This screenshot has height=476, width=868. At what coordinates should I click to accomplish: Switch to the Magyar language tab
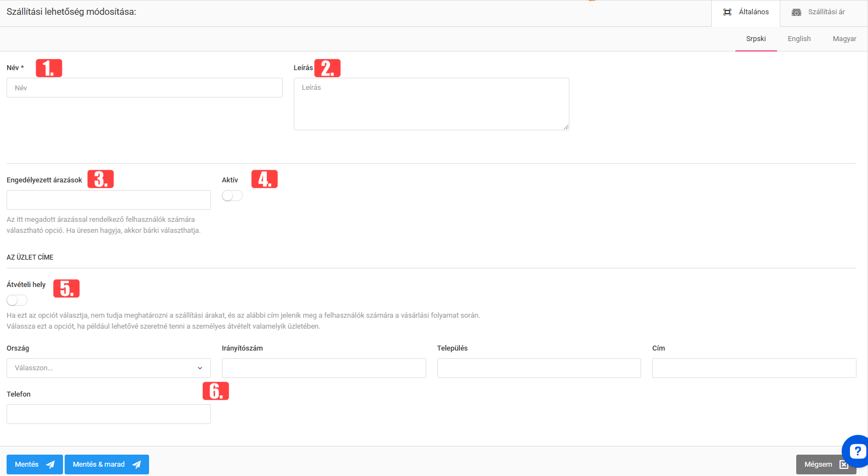[x=844, y=39]
